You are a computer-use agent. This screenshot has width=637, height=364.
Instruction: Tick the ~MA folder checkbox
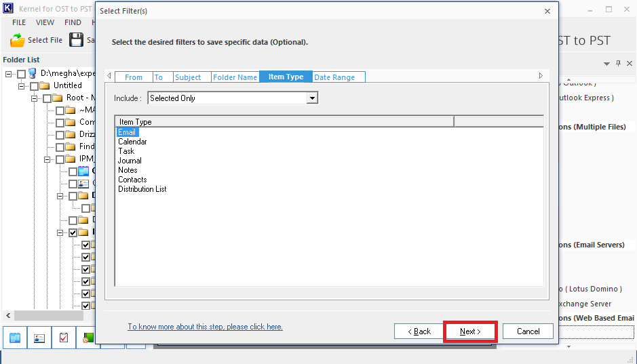[x=60, y=110]
